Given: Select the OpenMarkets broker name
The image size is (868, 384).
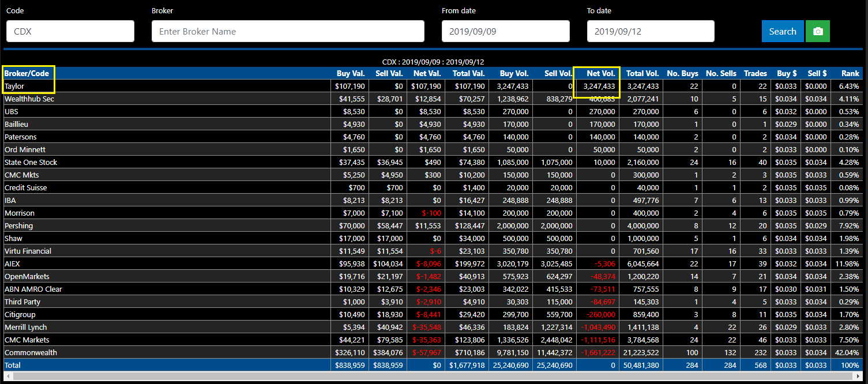Looking at the screenshot, I should click(x=27, y=276).
